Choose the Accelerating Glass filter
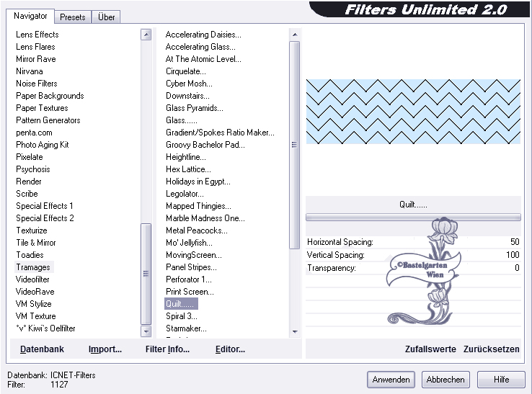The width and height of the screenshot is (532, 394). coord(200,47)
